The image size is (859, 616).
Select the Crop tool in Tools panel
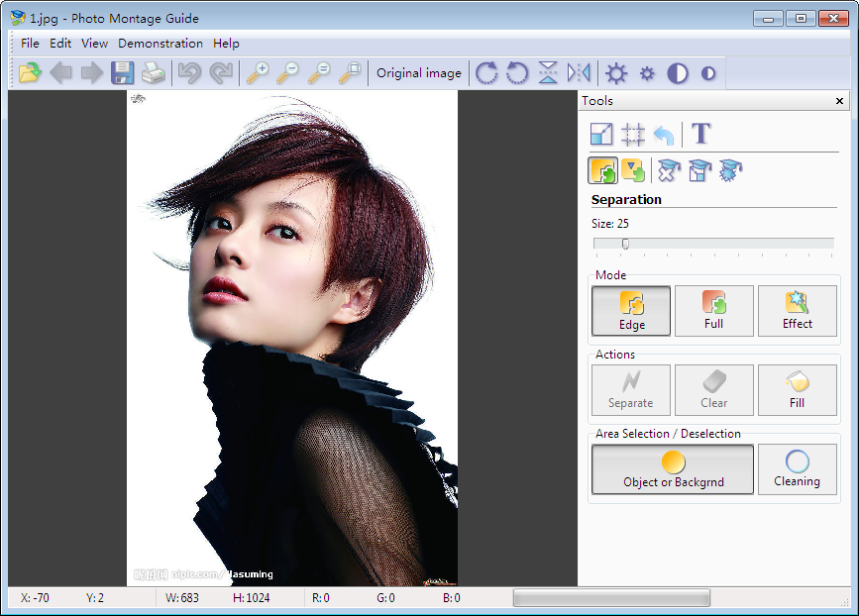pyautogui.click(x=633, y=135)
